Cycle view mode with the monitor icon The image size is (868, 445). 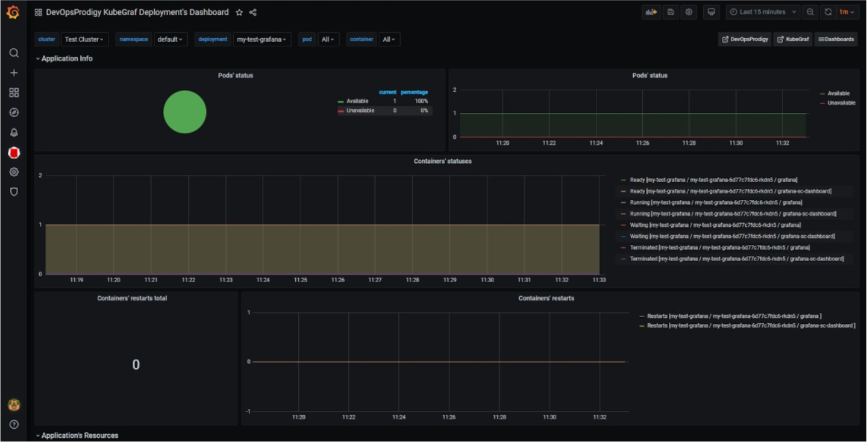coord(711,12)
